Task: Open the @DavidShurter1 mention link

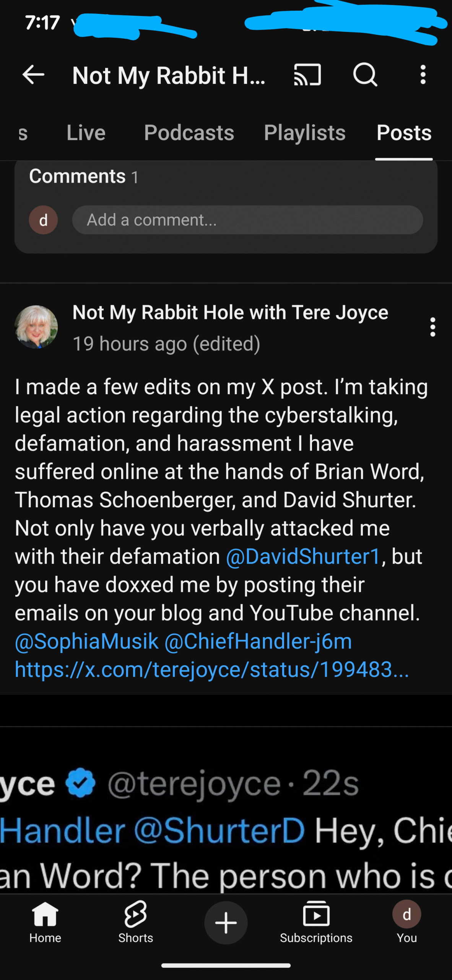Action: pos(303,556)
